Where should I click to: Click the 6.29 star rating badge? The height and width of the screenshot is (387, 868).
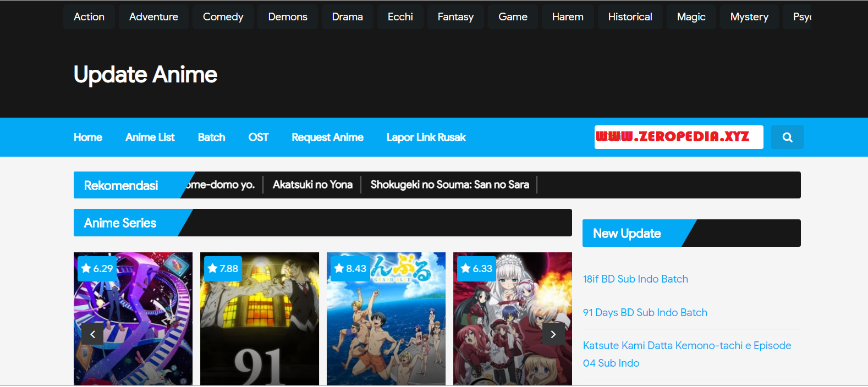(x=97, y=269)
